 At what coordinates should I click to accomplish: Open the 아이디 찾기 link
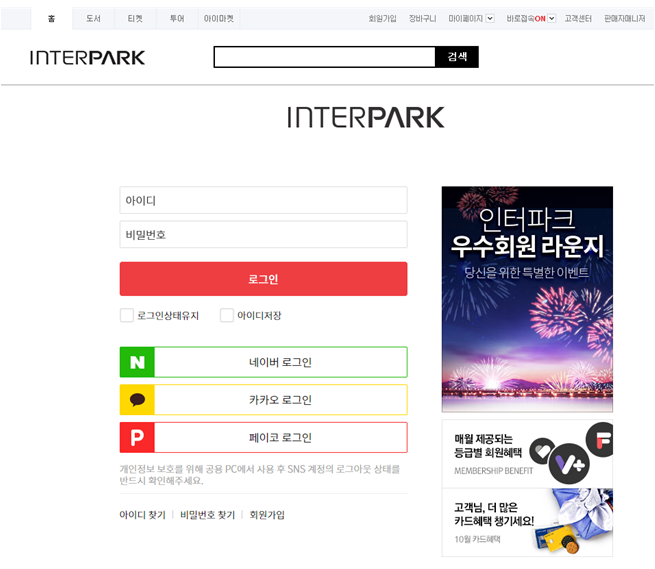[142, 515]
